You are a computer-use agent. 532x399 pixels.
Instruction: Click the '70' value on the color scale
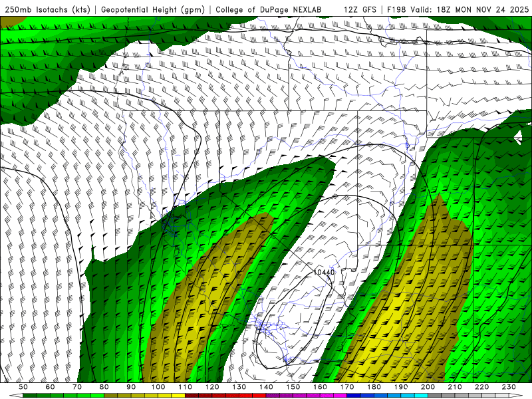tap(77, 387)
